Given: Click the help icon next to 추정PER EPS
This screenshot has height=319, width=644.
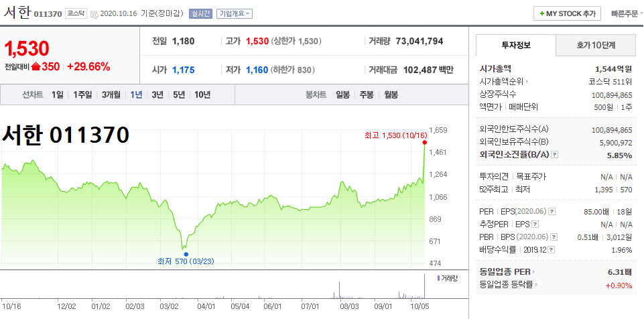Looking at the screenshot, I should [x=534, y=225].
